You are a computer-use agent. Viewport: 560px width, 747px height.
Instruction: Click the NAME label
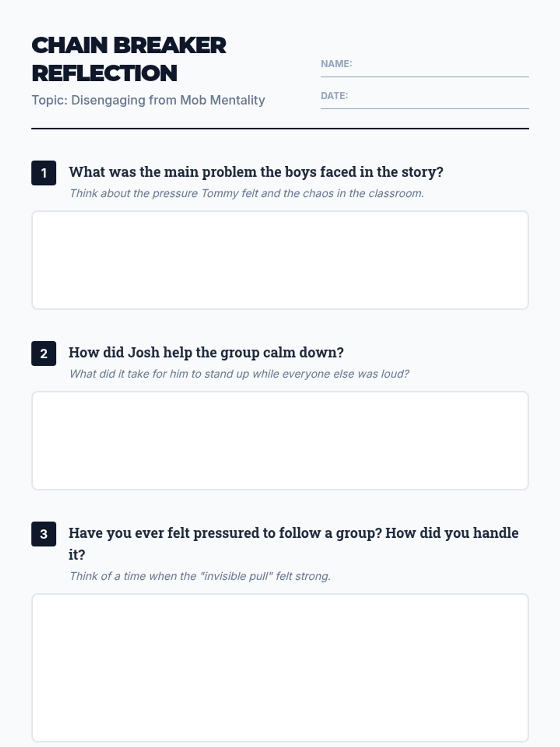(x=336, y=64)
